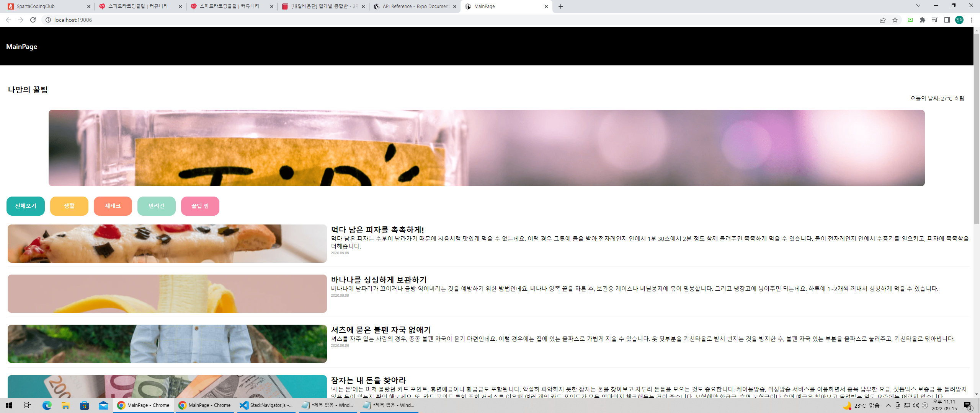Toggle the Chrome side panel
Viewport: 980px width, 413px height.
[947, 20]
